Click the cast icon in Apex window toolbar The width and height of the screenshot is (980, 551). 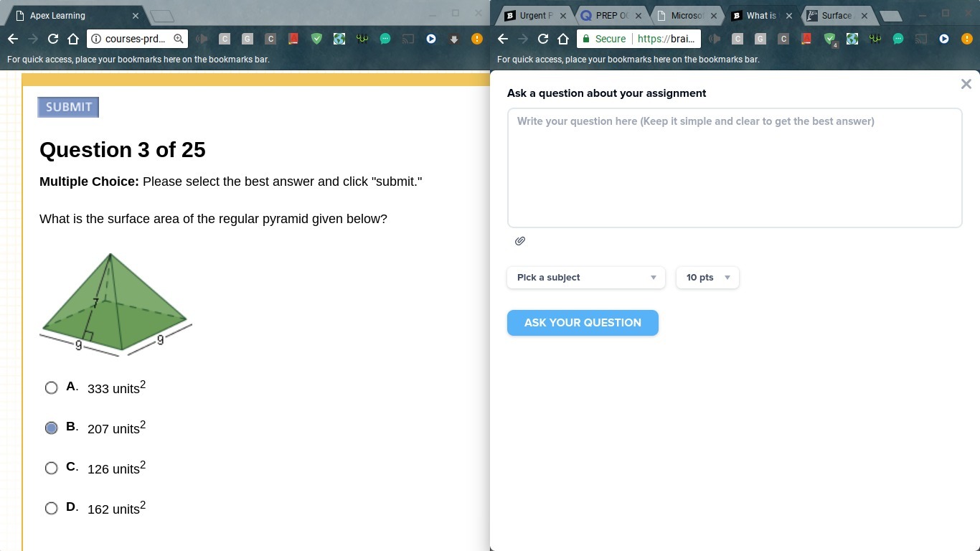[408, 39]
